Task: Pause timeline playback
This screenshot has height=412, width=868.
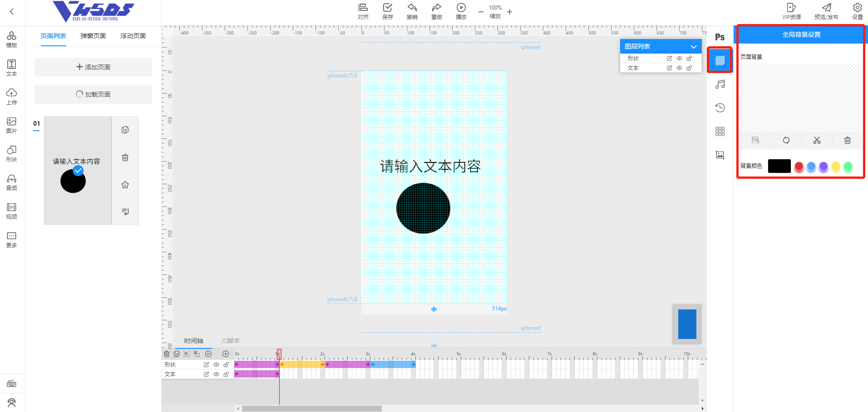Action: pyautogui.click(x=208, y=354)
